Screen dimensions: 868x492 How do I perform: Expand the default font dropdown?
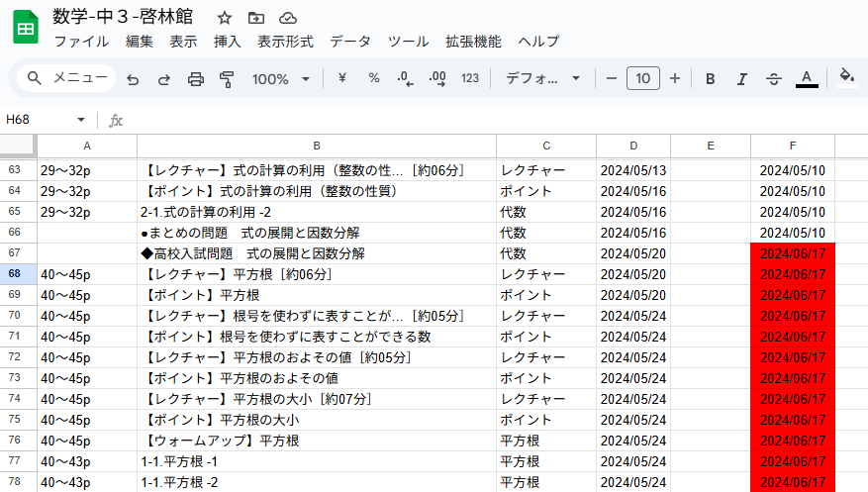543,79
